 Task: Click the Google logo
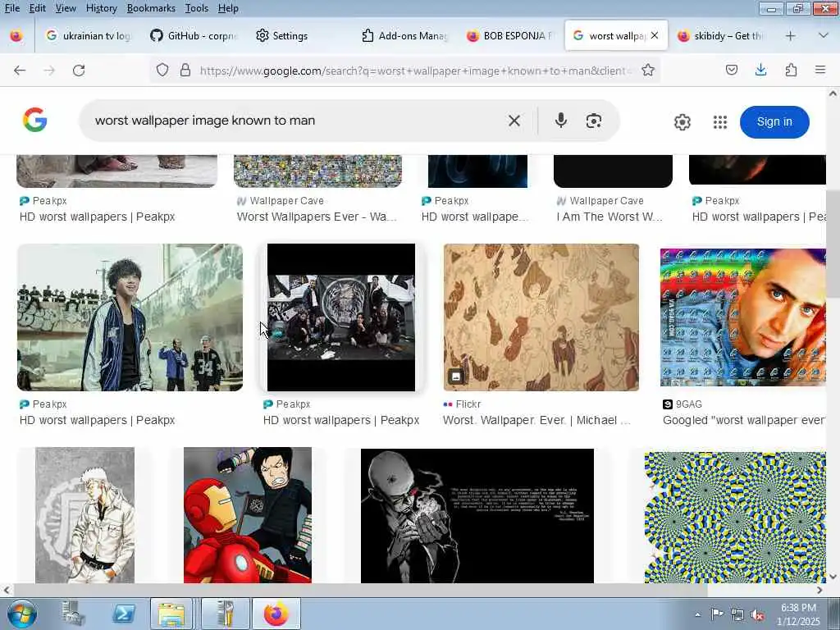pyautogui.click(x=34, y=120)
